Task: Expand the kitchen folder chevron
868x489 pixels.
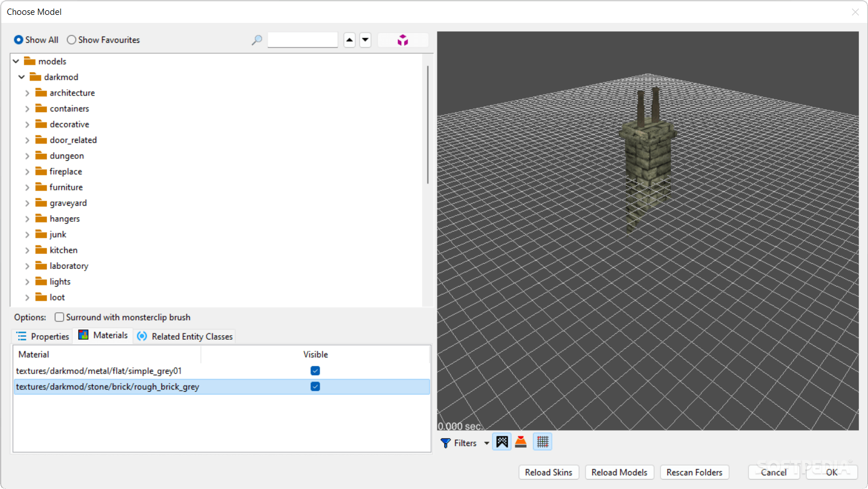Action: coord(27,250)
